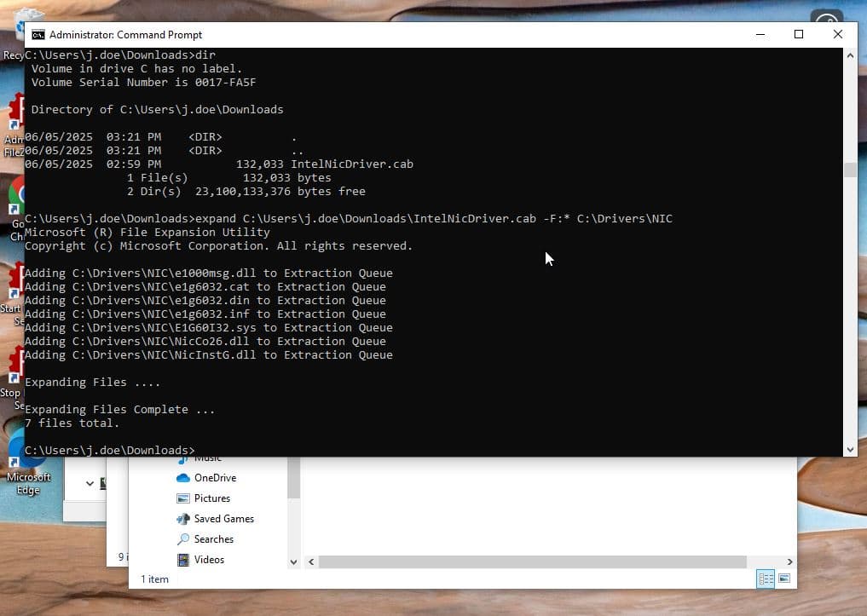867x616 pixels.
Task: Maximize the Command Prompt window
Action: click(x=799, y=34)
